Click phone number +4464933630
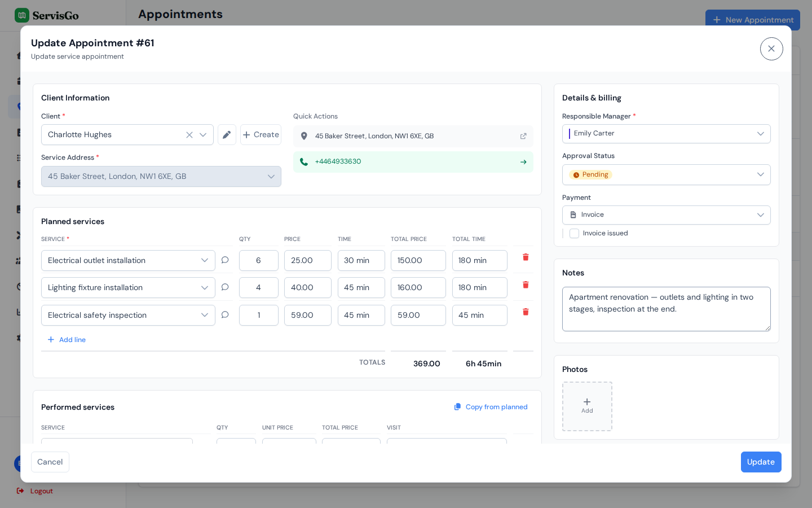The image size is (812, 508). pos(338,161)
